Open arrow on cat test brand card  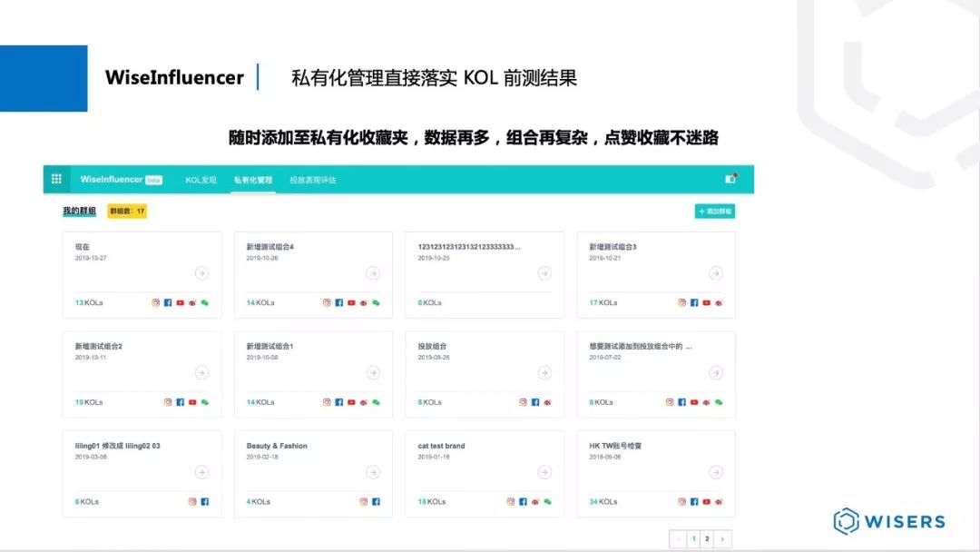click(x=544, y=472)
